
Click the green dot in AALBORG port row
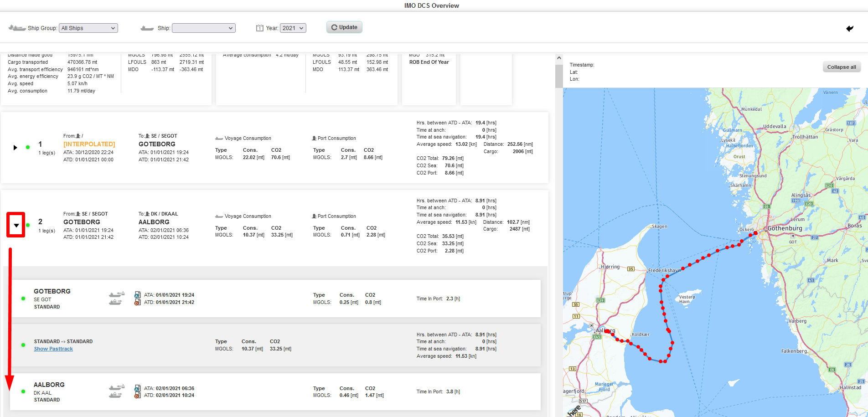pos(23,391)
